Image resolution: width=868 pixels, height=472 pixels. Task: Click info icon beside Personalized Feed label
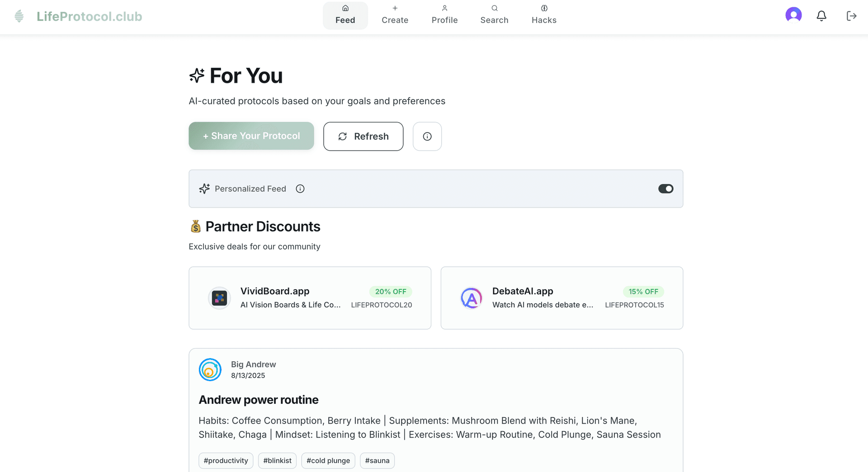tap(300, 189)
